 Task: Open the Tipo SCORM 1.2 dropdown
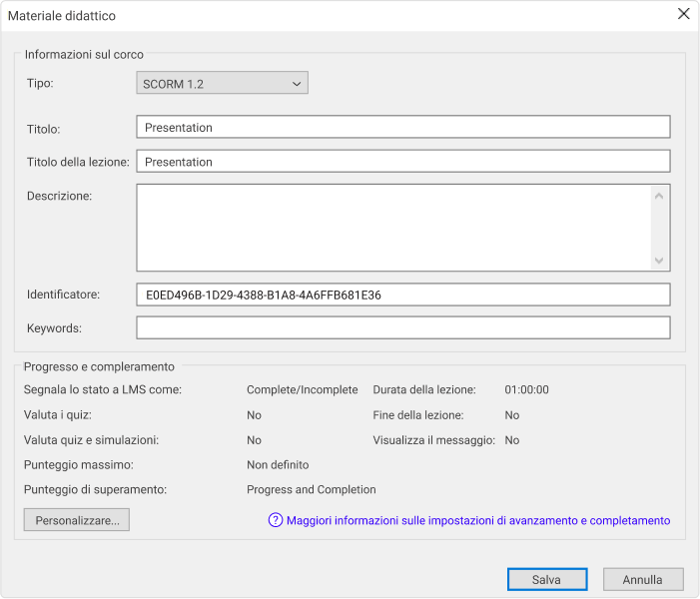click(222, 83)
